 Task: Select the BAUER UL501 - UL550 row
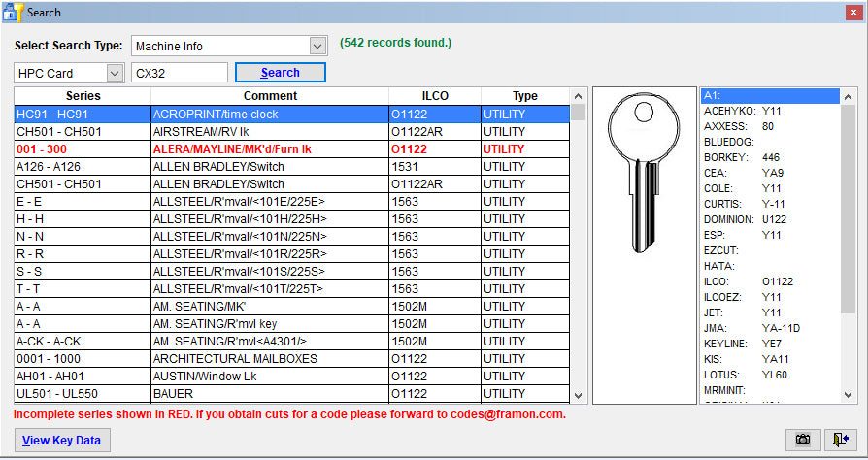pos(270,393)
